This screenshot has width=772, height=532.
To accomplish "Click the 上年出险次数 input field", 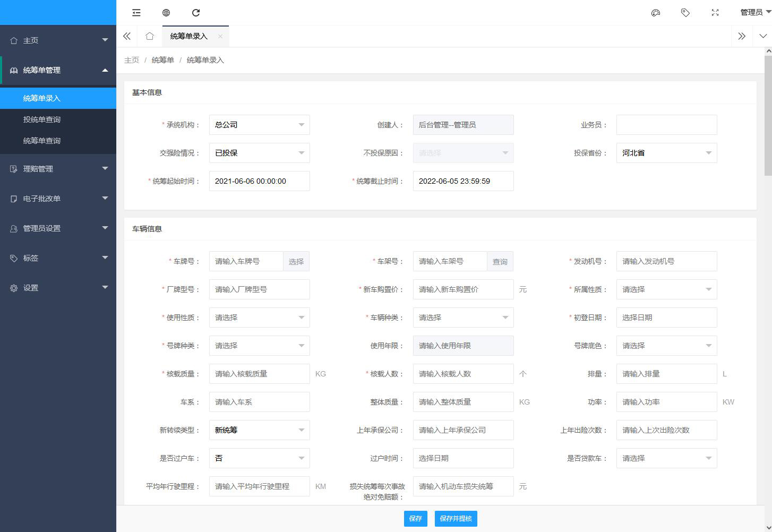I will point(667,430).
